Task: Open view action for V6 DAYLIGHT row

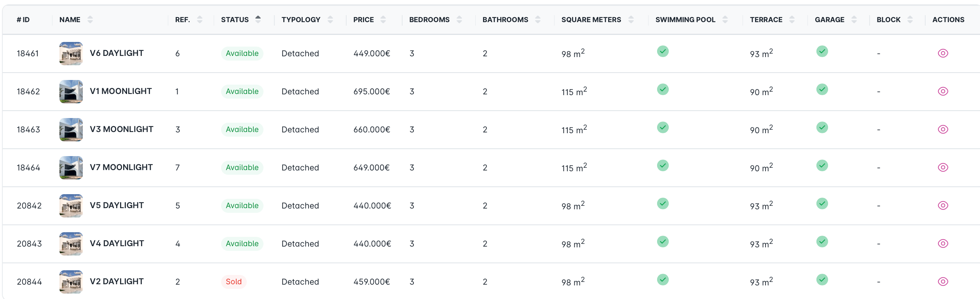Action: [943, 53]
